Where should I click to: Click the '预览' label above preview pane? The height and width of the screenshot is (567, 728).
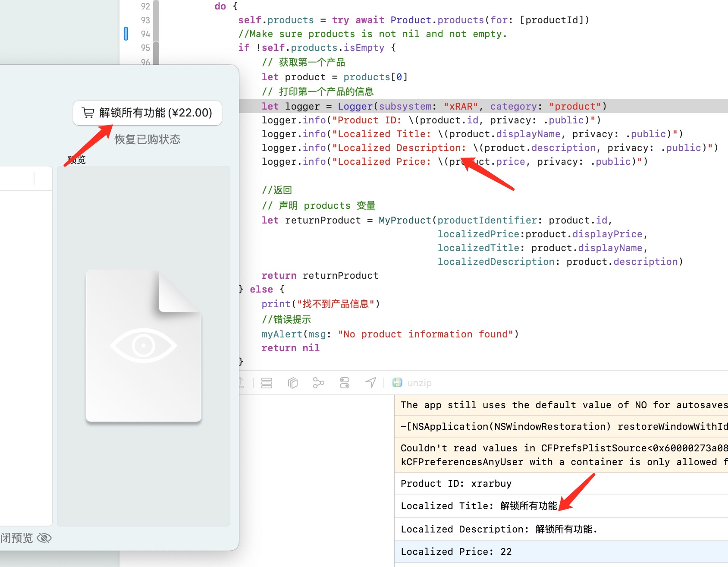pos(76,160)
